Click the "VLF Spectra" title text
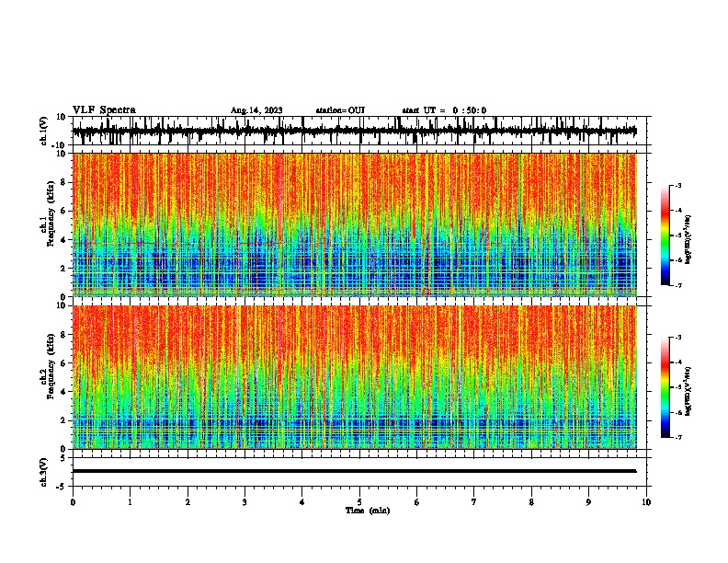The height and width of the screenshot is (563, 728). pos(104,110)
